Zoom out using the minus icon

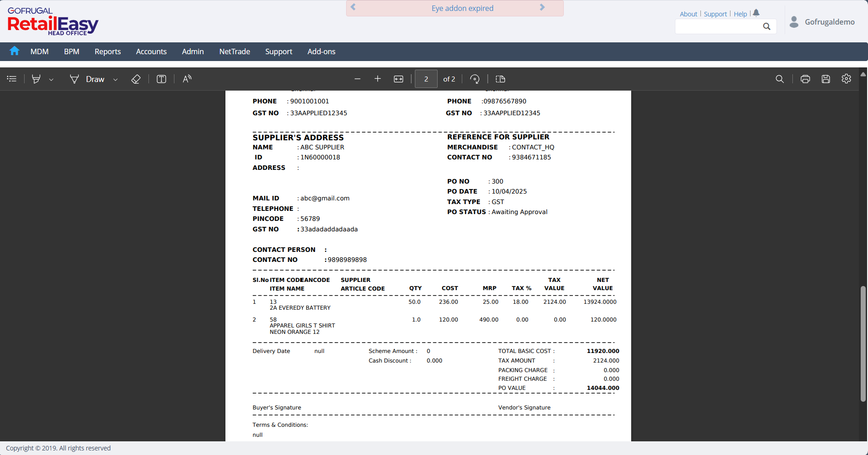click(357, 79)
